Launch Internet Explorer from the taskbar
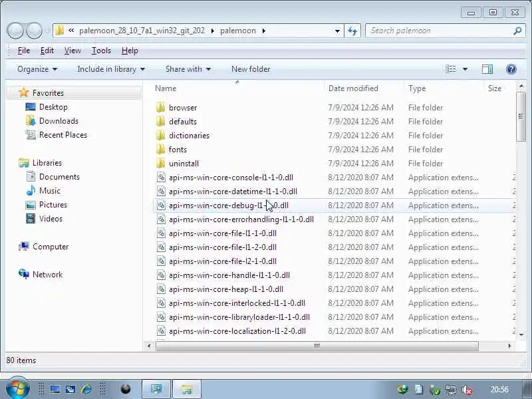The image size is (532, 399). coord(86,389)
